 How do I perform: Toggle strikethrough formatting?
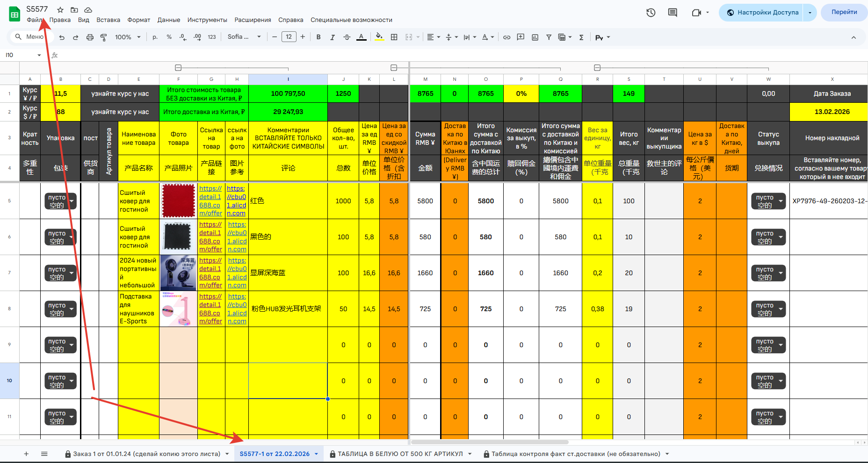(347, 37)
